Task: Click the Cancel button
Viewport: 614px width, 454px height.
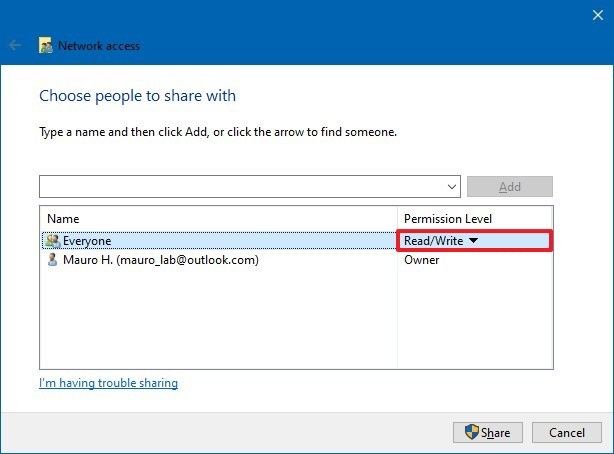Action: pyautogui.click(x=567, y=432)
